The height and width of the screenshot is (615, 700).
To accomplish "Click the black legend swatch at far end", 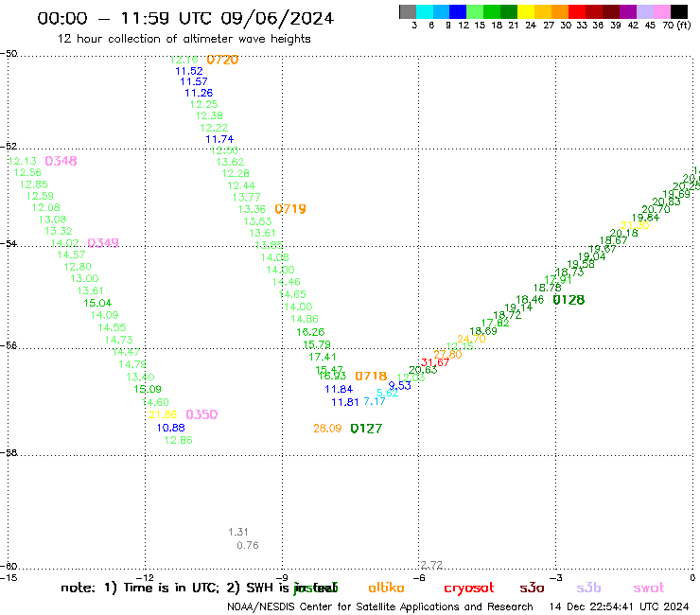I will (678, 11).
